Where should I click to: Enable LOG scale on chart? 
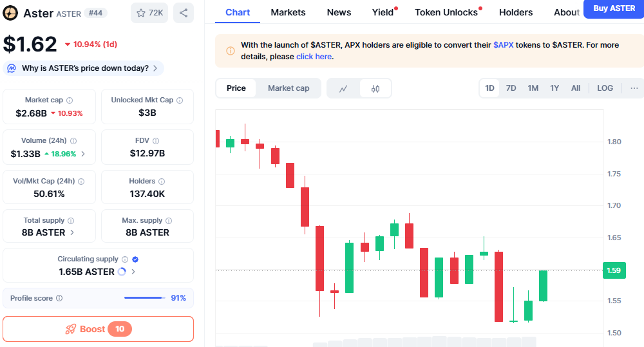click(x=605, y=88)
